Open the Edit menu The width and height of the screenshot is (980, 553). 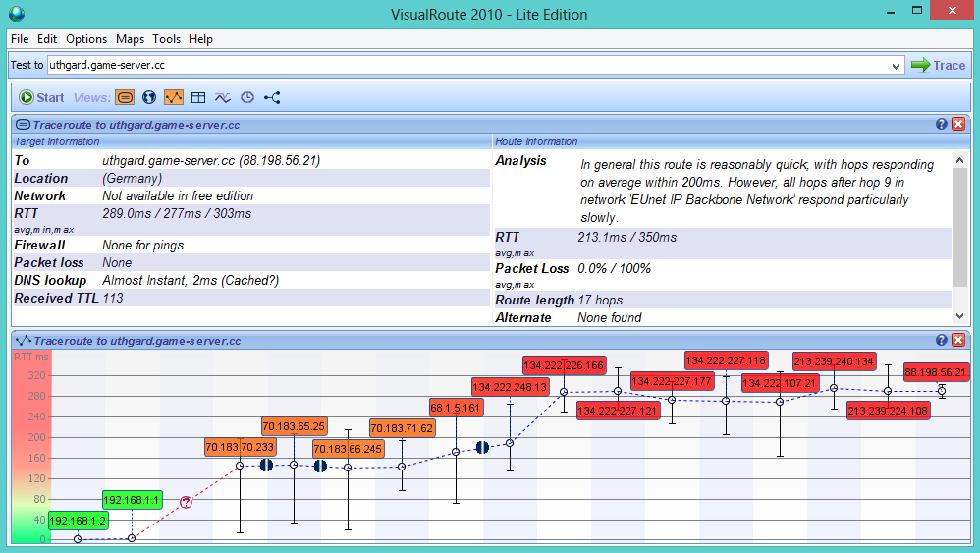[x=47, y=38]
